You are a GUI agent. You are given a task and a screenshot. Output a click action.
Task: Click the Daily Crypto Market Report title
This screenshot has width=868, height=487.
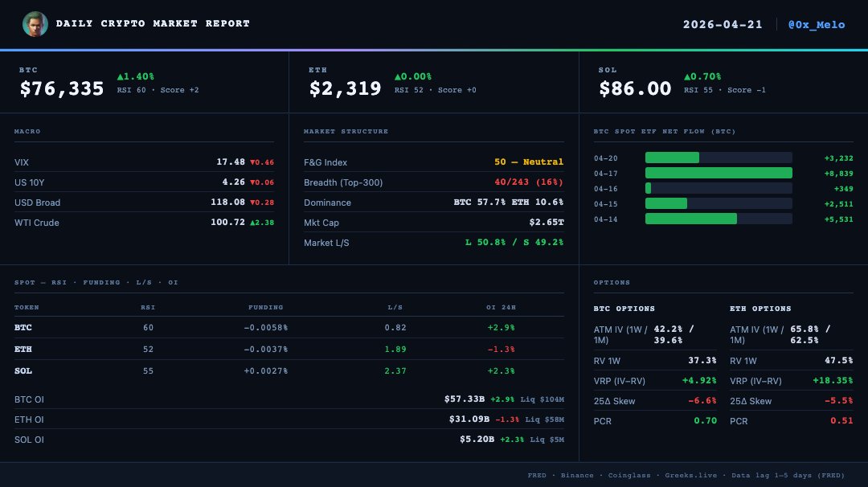point(153,23)
